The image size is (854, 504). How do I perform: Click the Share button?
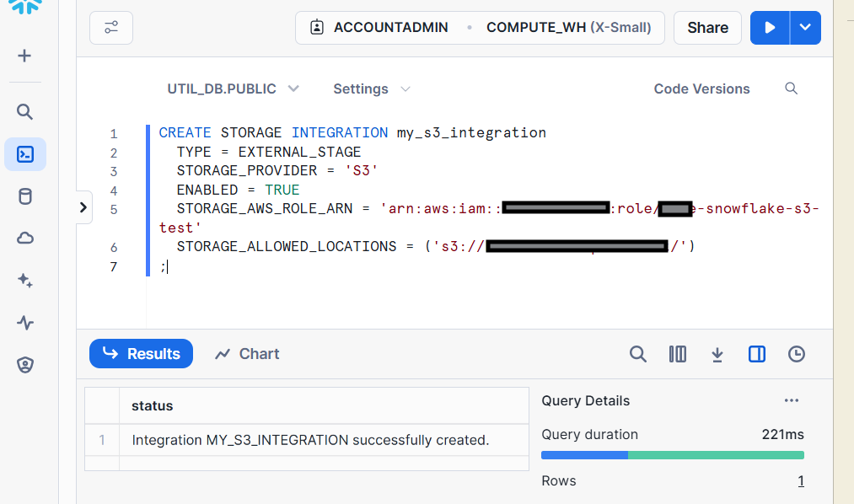point(707,28)
